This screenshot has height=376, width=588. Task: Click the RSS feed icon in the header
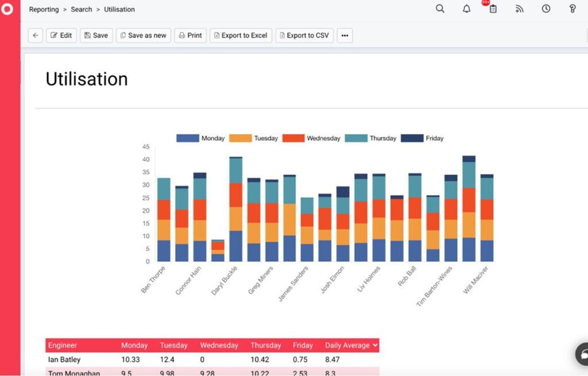519,9
